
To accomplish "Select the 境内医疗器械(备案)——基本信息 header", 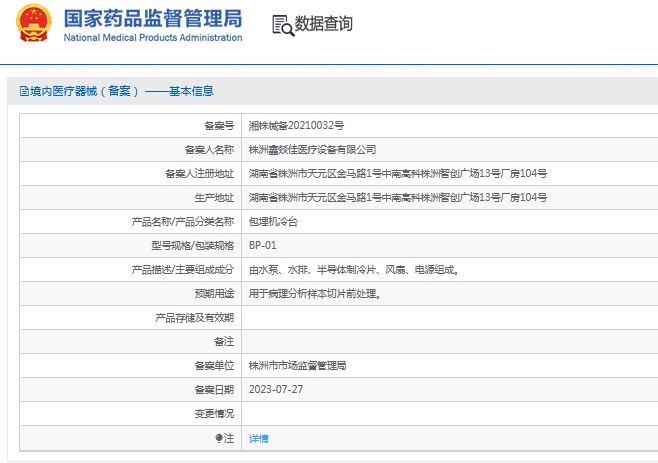I will pos(117,91).
